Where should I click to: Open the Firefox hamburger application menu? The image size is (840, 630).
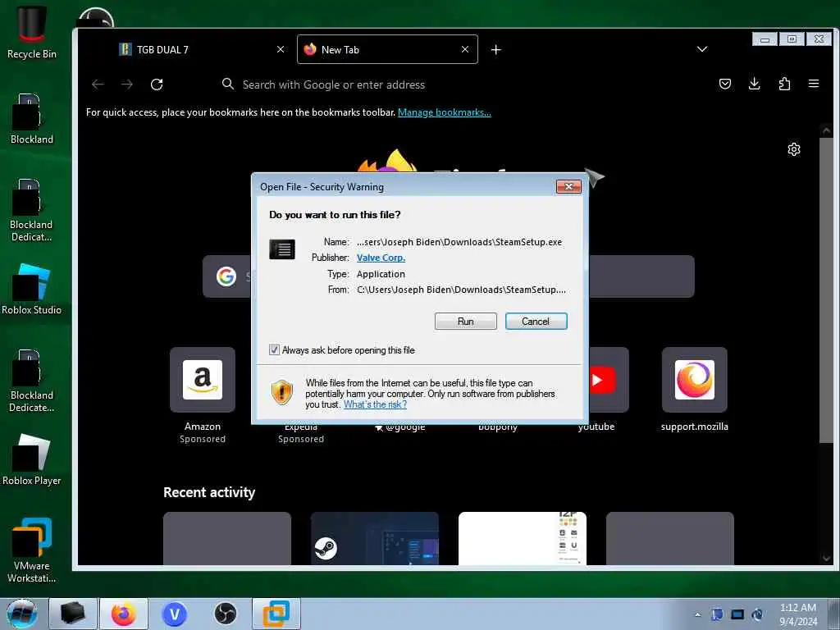pyautogui.click(x=814, y=84)
